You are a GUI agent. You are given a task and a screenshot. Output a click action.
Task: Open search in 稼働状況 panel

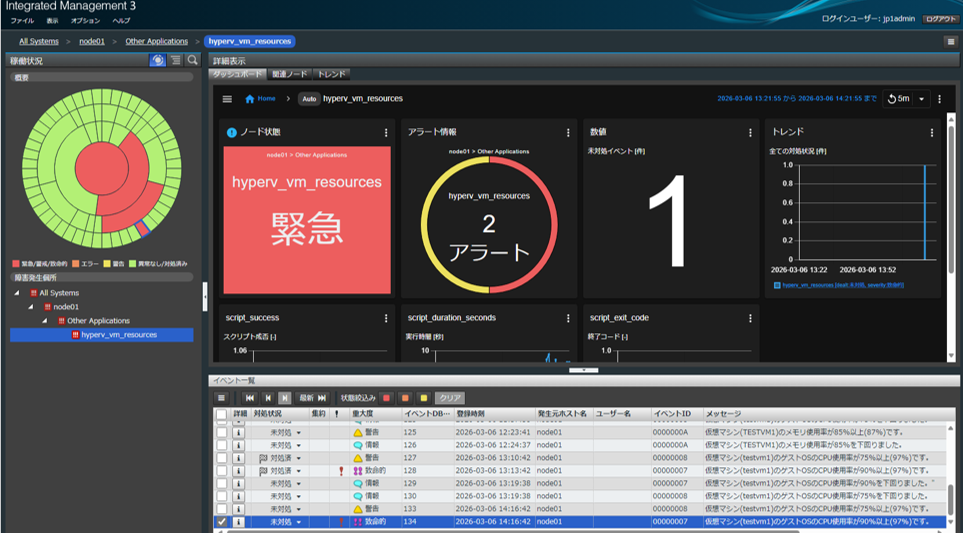pyautogui.click(x=193, y=60)
